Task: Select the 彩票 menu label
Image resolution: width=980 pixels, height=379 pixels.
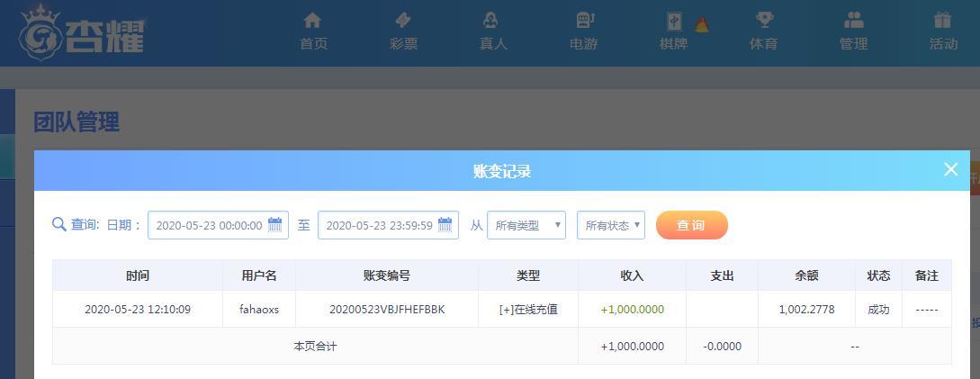Action: (403, 44)
